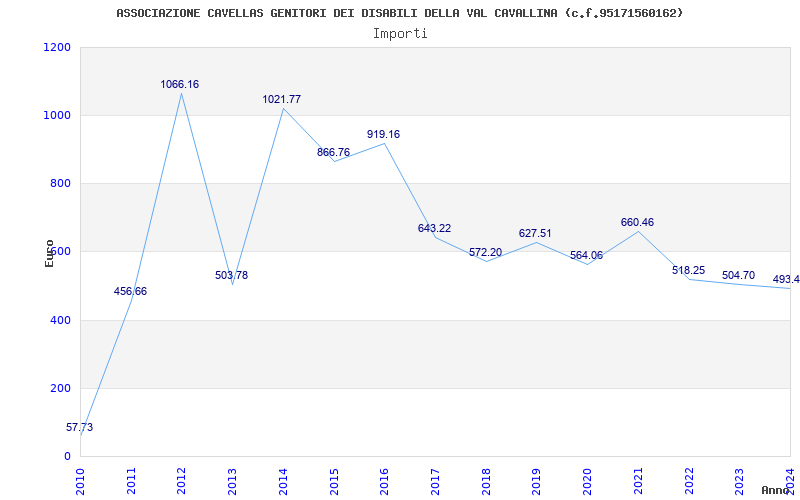This screenshot has width=800, height=500.
Task: Click the 1021.77 data label
Action: [x=282, y=99]
